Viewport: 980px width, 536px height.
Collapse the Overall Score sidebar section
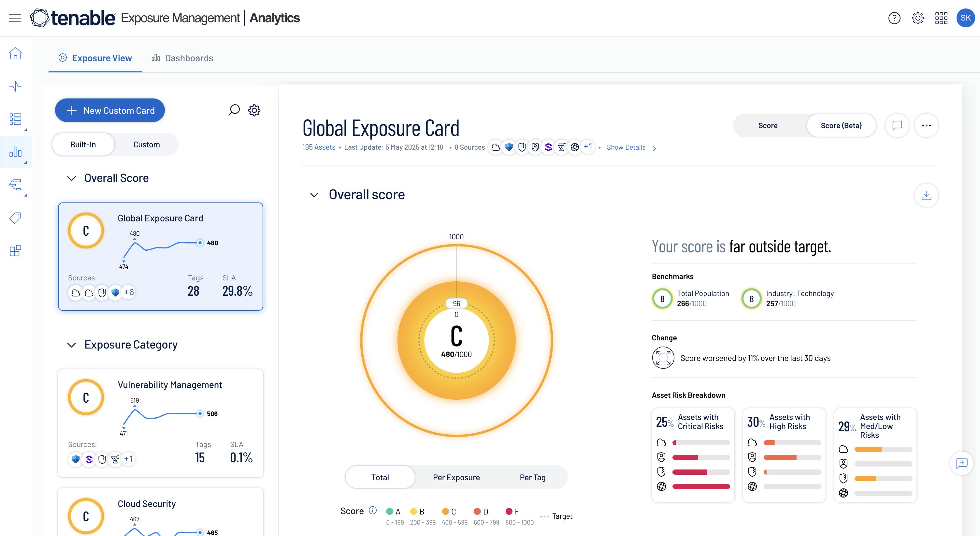72,178
